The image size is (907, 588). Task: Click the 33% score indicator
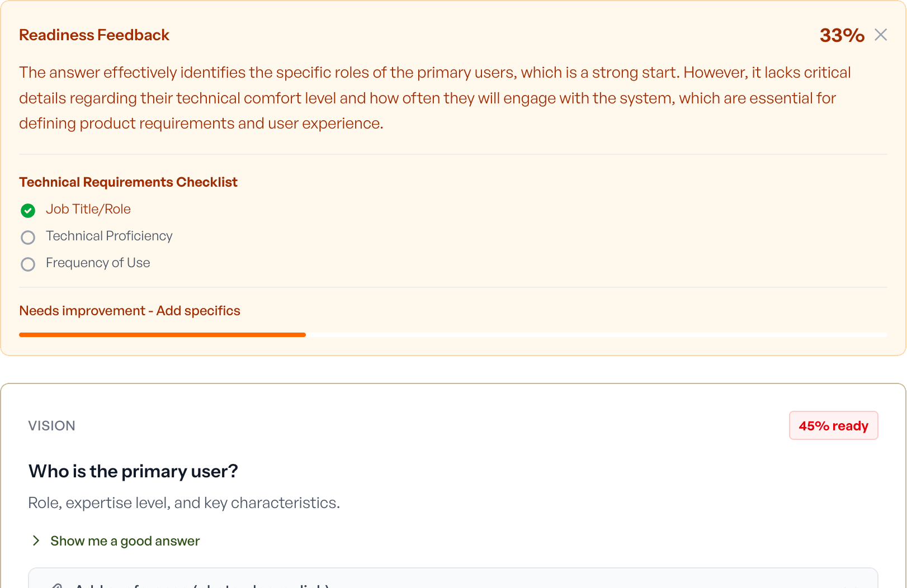pos(841,35)
